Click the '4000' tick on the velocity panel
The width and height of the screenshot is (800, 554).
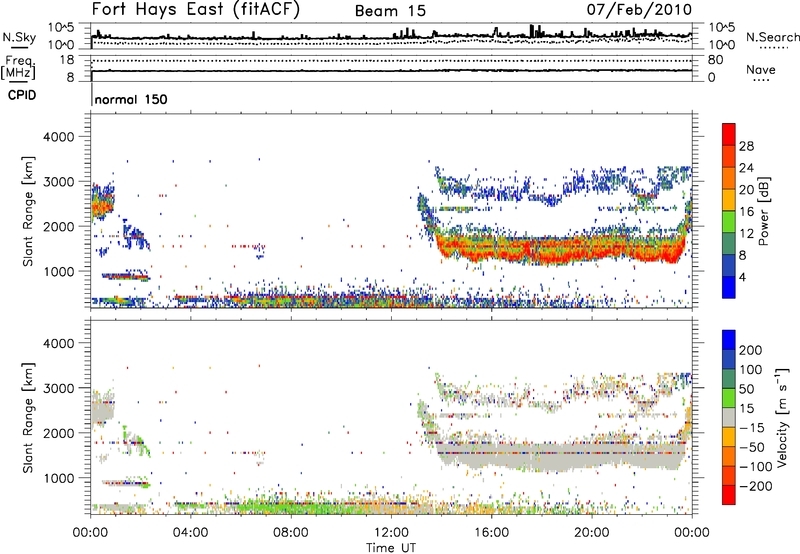coord(59,343)
